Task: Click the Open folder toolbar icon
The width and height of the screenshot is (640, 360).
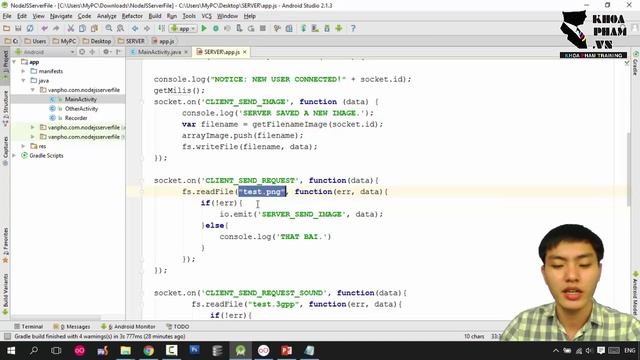Action: (7, 29)
